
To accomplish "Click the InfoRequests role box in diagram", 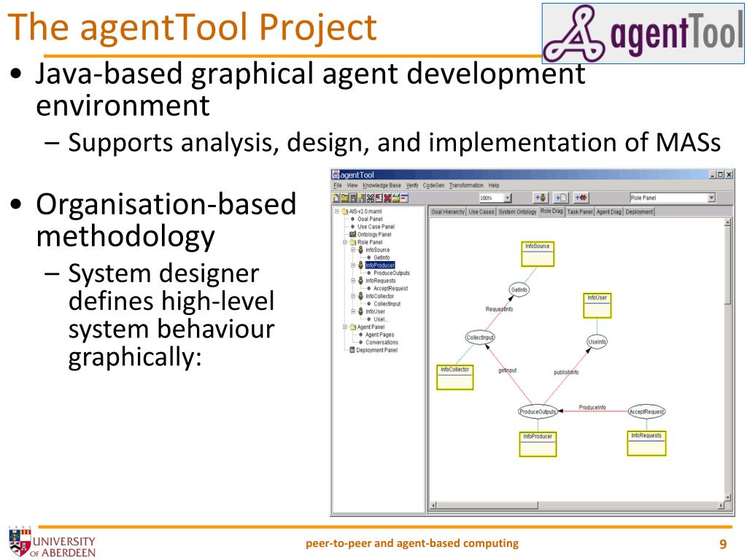I will pos(646,443).
